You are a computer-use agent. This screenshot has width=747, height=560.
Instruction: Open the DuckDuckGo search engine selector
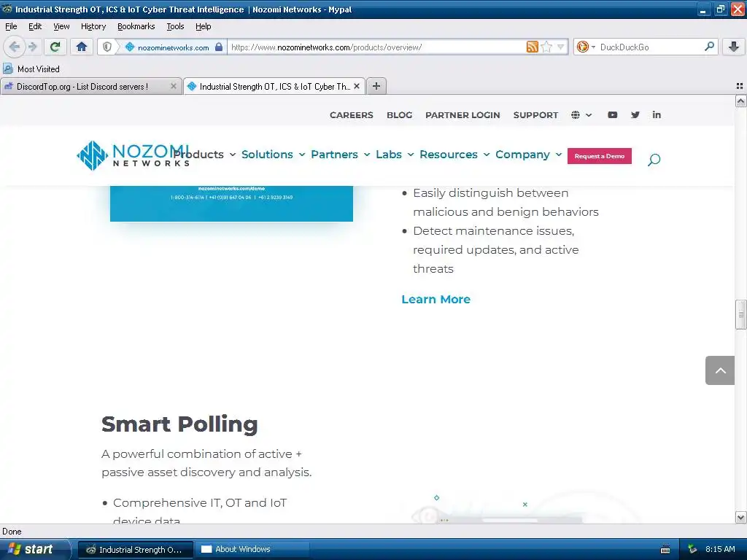tap(586, 47)
